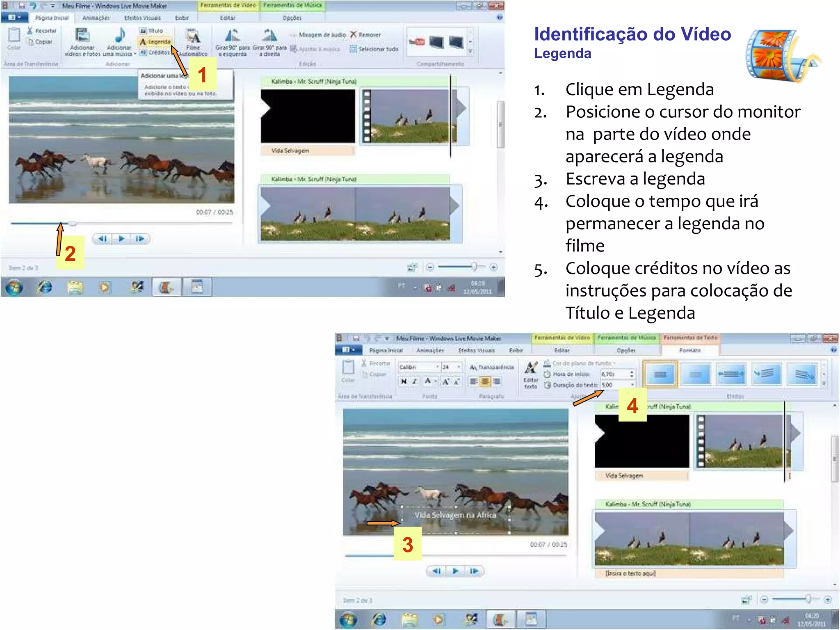
Task: Click Recortar in upper window clipboard group
Action: (x=41, y=31)
